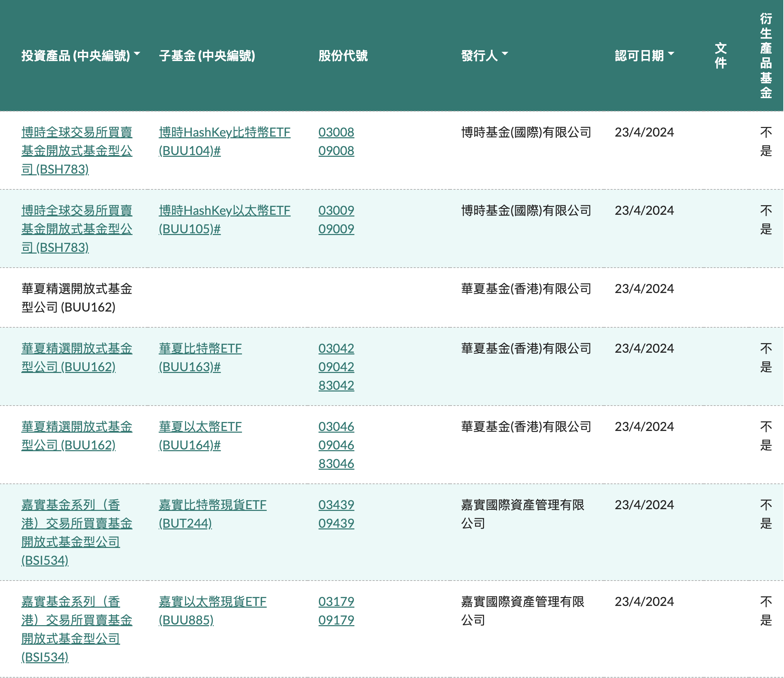Select issuer 博時基金(國際)有限公司 in 03008 row

click(x=526, y=132)
